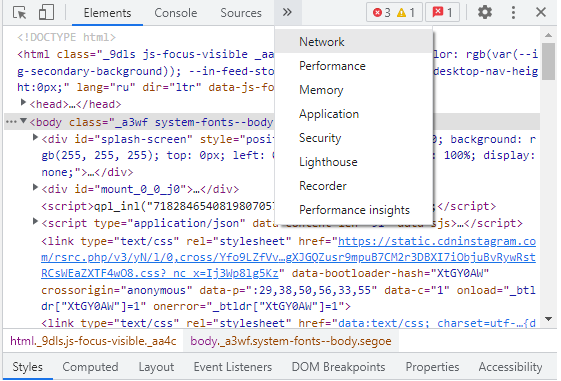This screenshot has width=561, height=381.
Task: Pick Recorder in the overflow menu
Action: tap(354, 186)
